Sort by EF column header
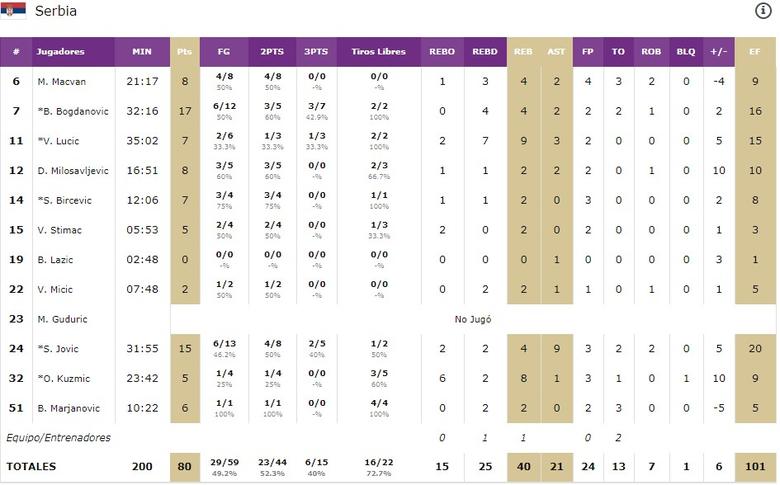This screenshot has height=485, width=780. click(x=756, y=51)
